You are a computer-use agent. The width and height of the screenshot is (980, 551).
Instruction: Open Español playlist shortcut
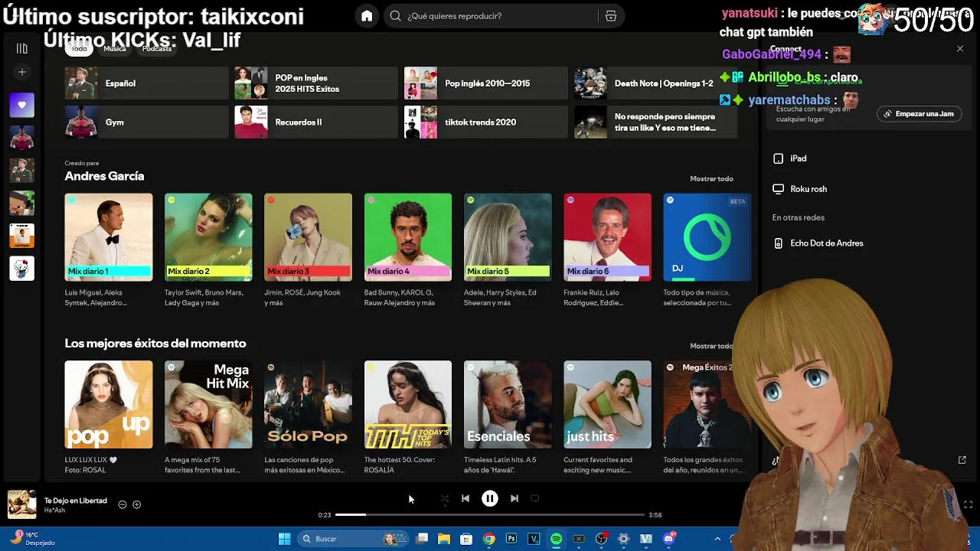coord(146,83)
